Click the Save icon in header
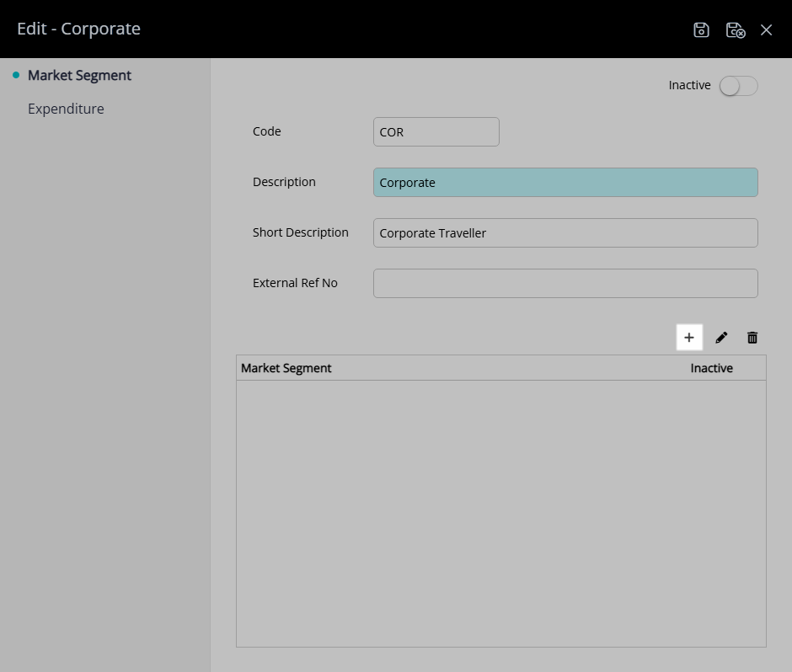Screen dimensions: 792x672 click(x=701, y=29)
